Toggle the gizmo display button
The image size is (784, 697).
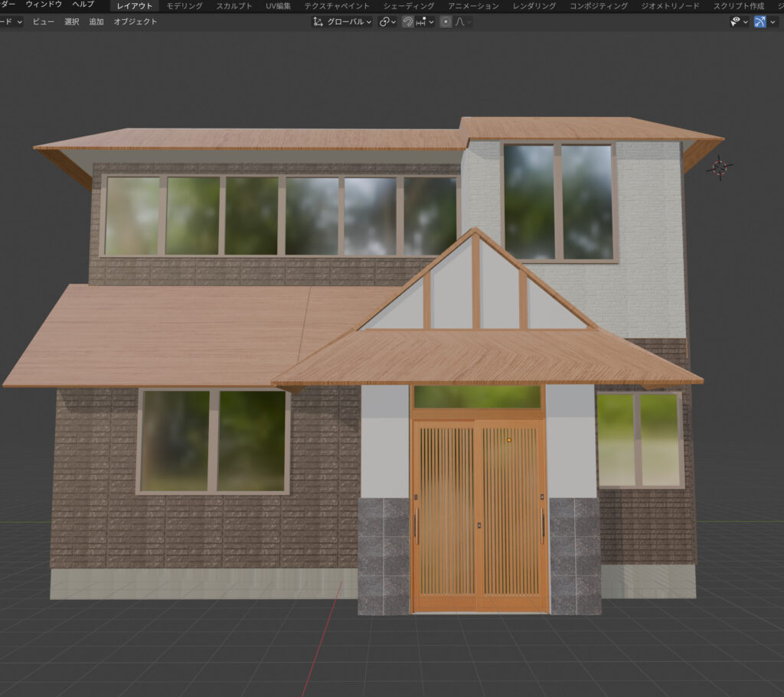click(759, 21)
